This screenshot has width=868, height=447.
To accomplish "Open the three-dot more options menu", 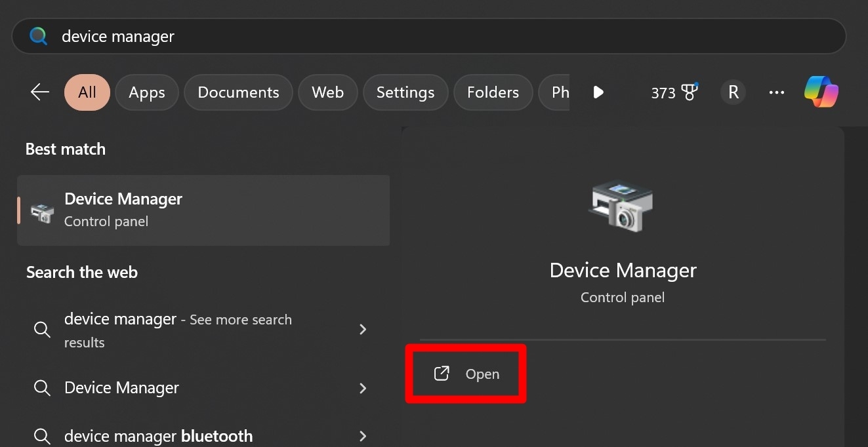I will (777, 92).
